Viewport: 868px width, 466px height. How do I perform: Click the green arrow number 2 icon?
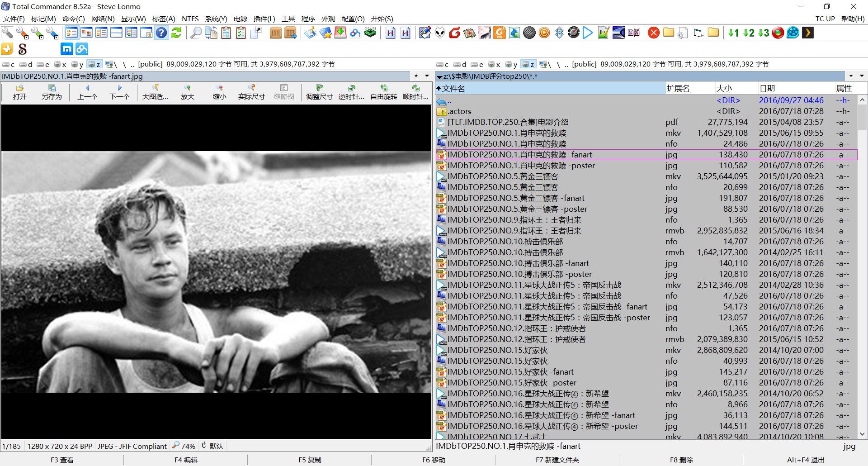coord(749,33)
